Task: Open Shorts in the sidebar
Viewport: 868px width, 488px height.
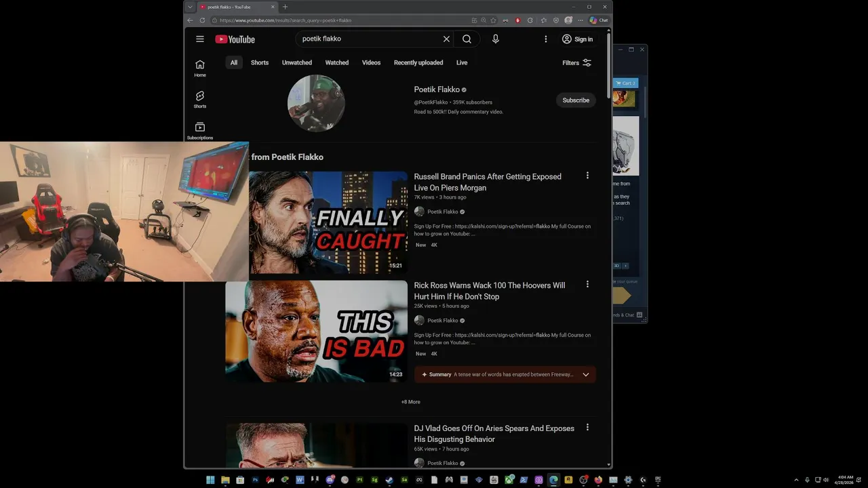Action: click(200, 100)
